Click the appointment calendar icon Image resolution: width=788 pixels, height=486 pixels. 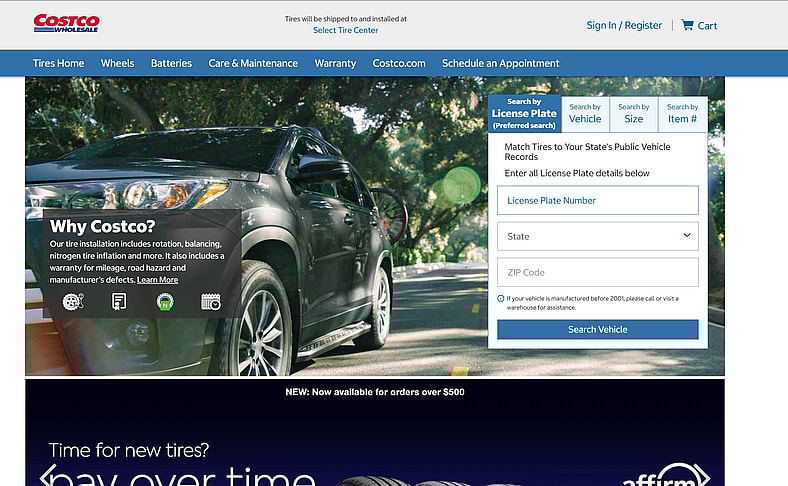click(211, 302)
